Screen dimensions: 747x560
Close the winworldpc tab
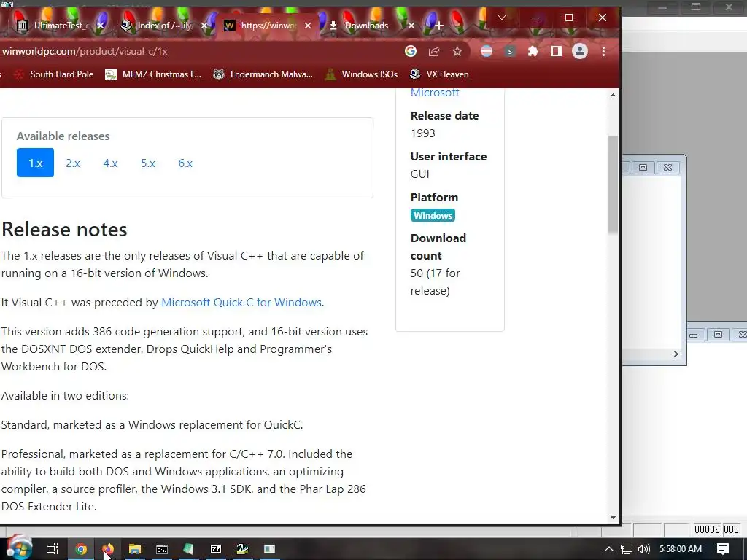coord(308,26)
